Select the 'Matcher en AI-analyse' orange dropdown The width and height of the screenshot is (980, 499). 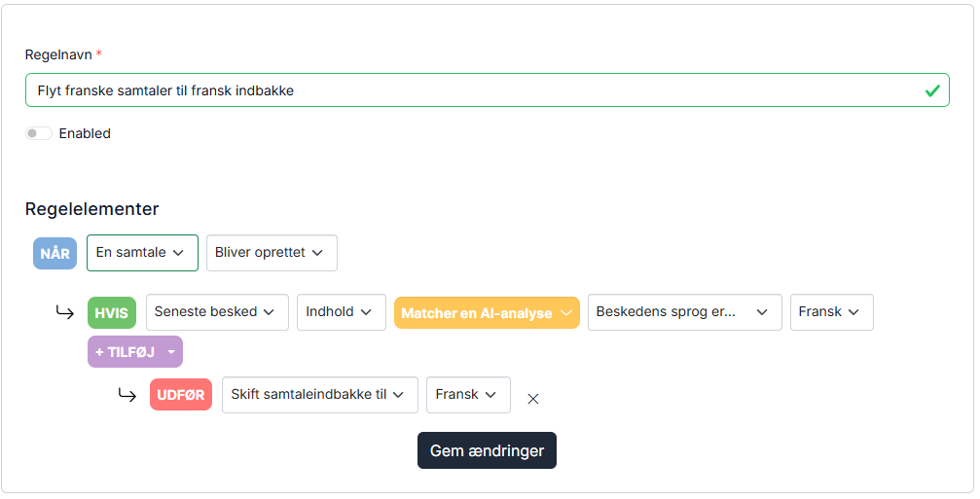487,313
